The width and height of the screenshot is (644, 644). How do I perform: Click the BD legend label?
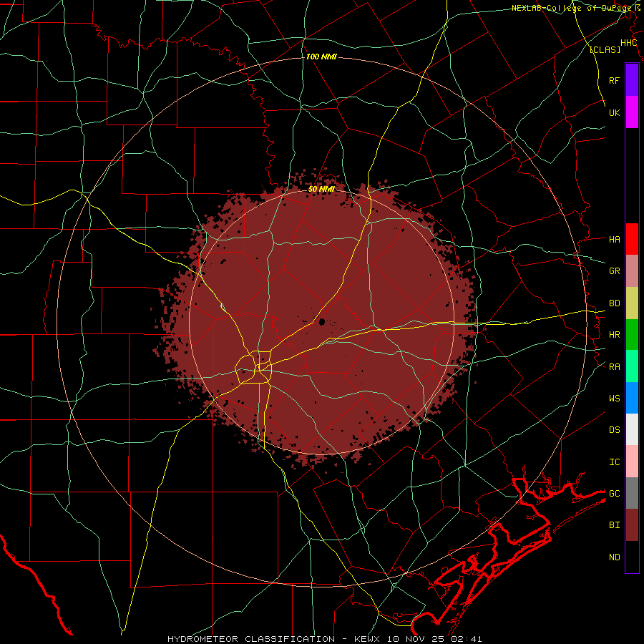614,303
